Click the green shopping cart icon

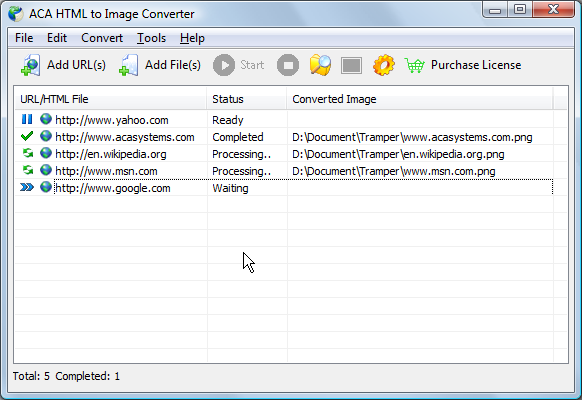(414, 66)
